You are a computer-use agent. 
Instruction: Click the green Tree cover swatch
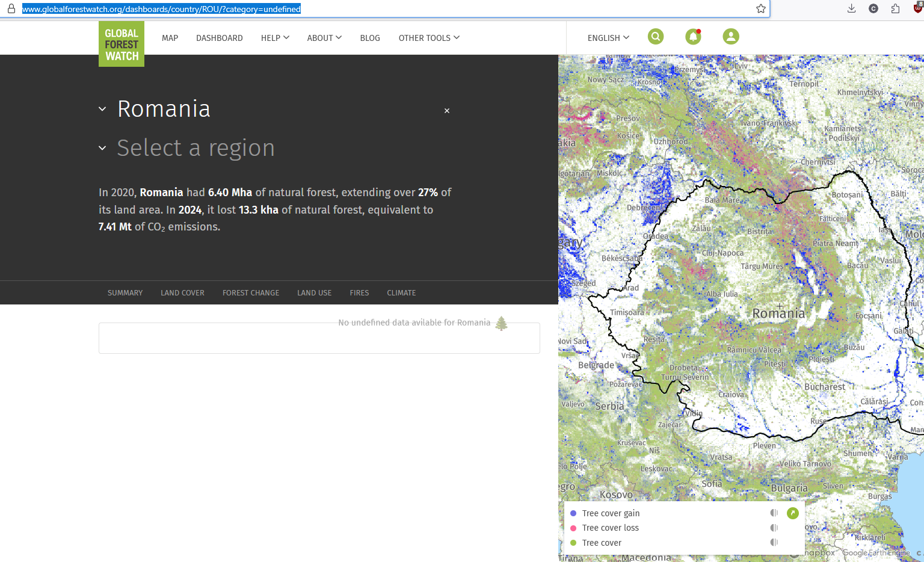[573, 543]
